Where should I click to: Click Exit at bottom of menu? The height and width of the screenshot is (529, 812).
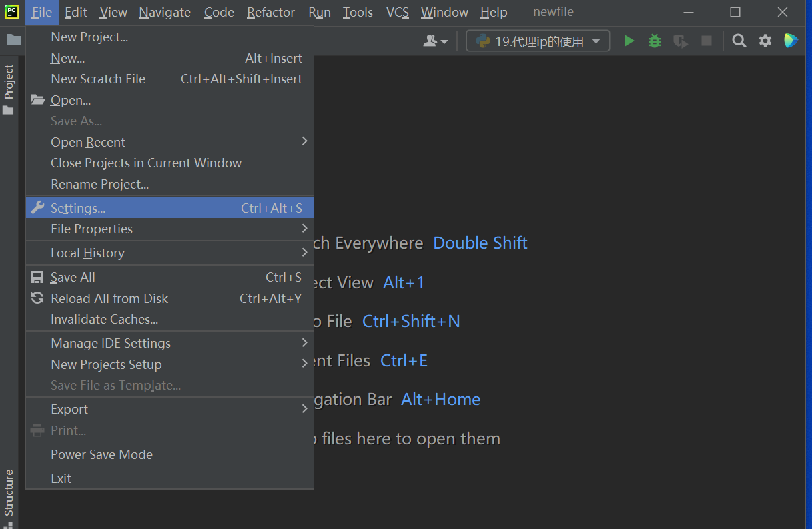click(x=61, y=478)
